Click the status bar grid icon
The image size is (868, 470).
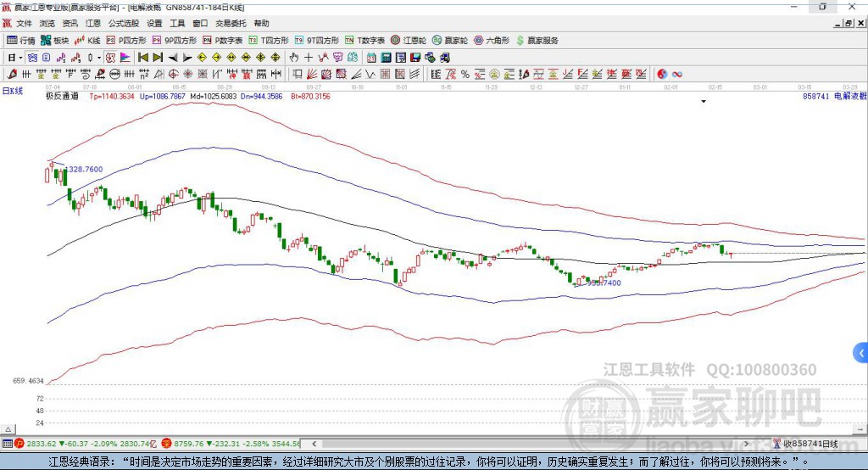(7, 444)
